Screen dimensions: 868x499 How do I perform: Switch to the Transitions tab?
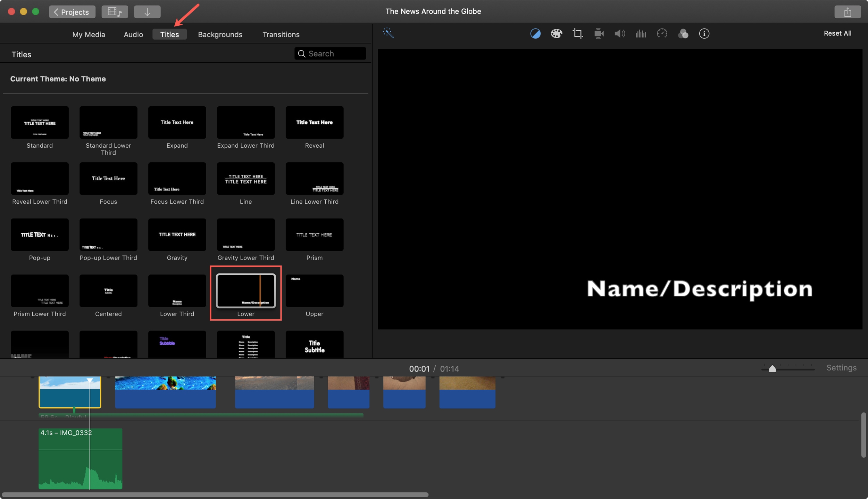[281, 34]
